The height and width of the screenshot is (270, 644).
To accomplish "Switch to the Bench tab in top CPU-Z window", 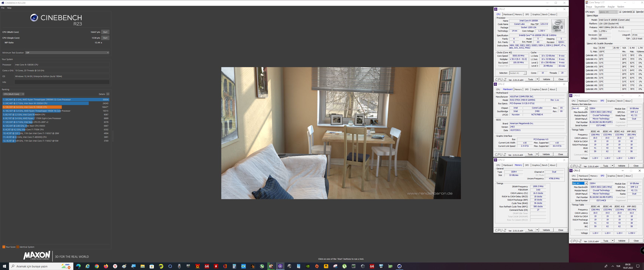I will coord(545,14).
